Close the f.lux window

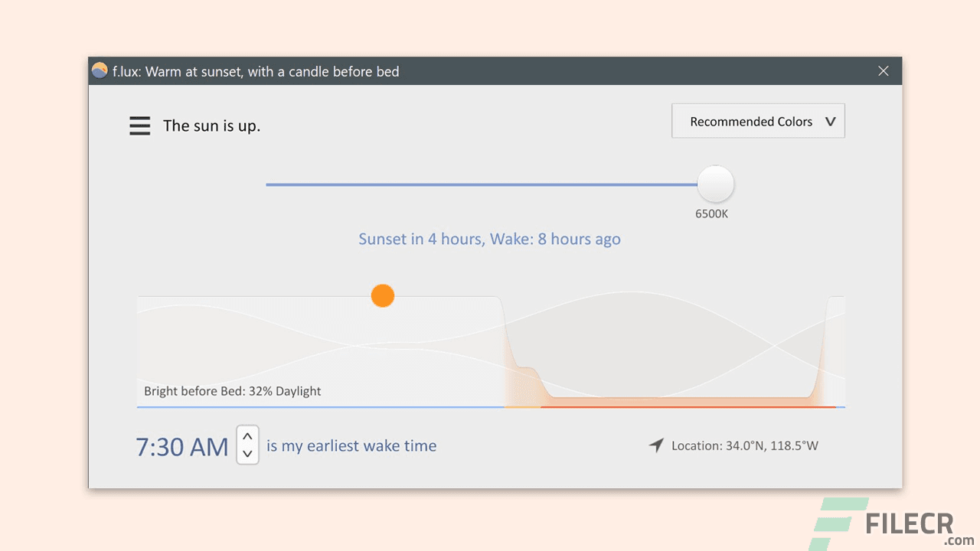884,71
